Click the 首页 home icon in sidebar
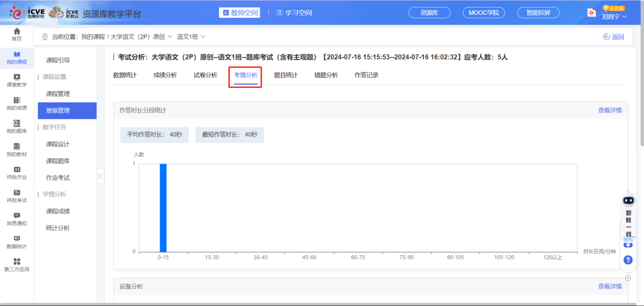This screenshot has width=644, height=306. click(x=17, y=32)
